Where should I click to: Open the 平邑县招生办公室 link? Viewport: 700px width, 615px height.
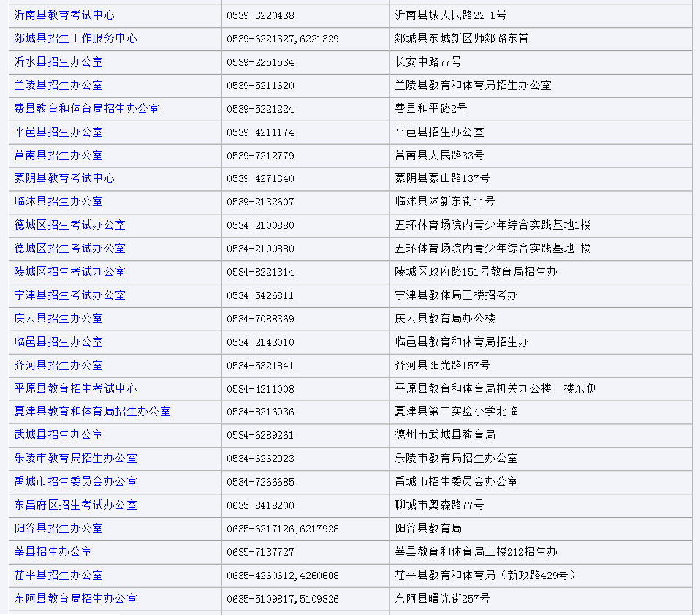(x=58, y=132)
